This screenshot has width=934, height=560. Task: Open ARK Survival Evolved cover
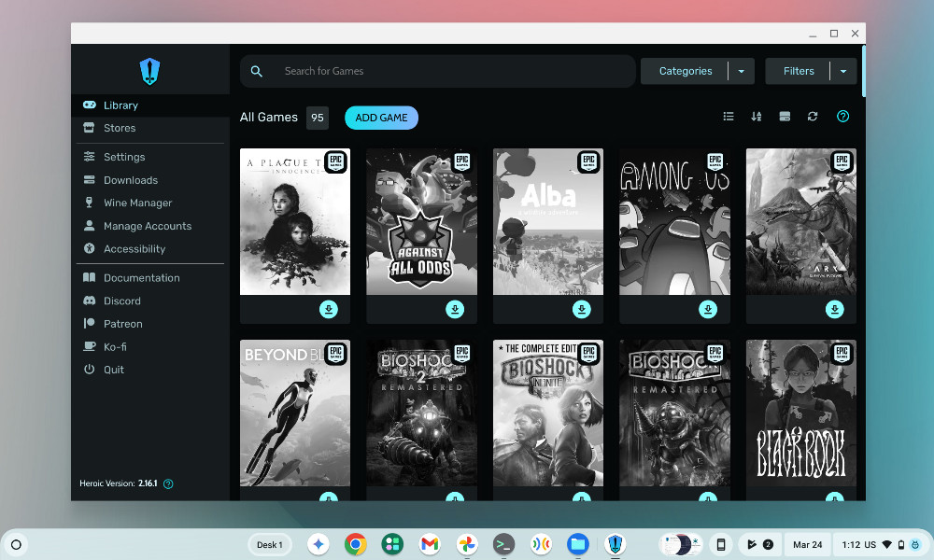pyautogui.click(x=801, y=221)
